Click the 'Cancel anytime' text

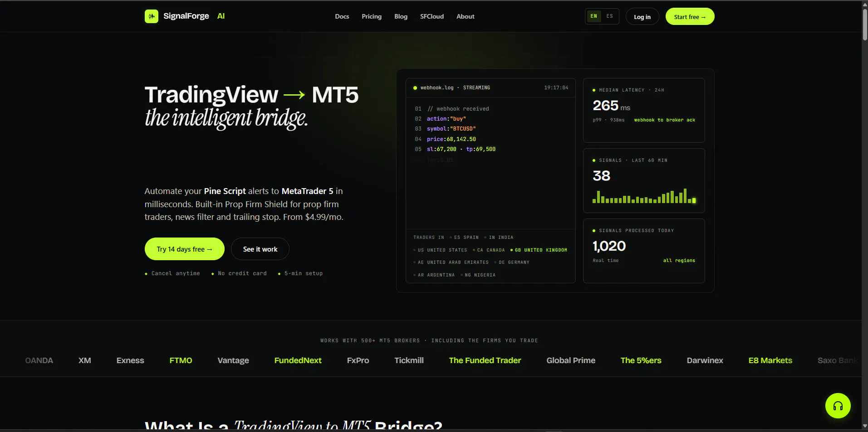pos(176,273)
